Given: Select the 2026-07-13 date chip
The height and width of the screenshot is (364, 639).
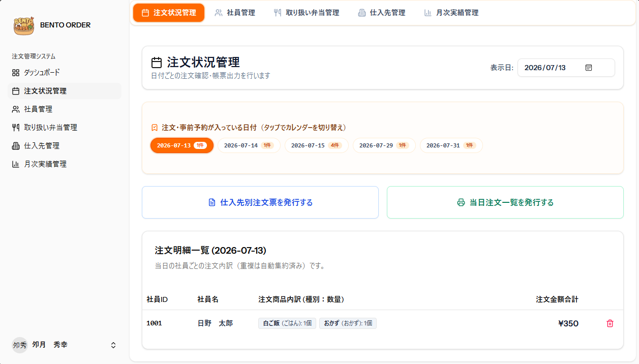Looking at the screenshot, I should click(182, 145).
